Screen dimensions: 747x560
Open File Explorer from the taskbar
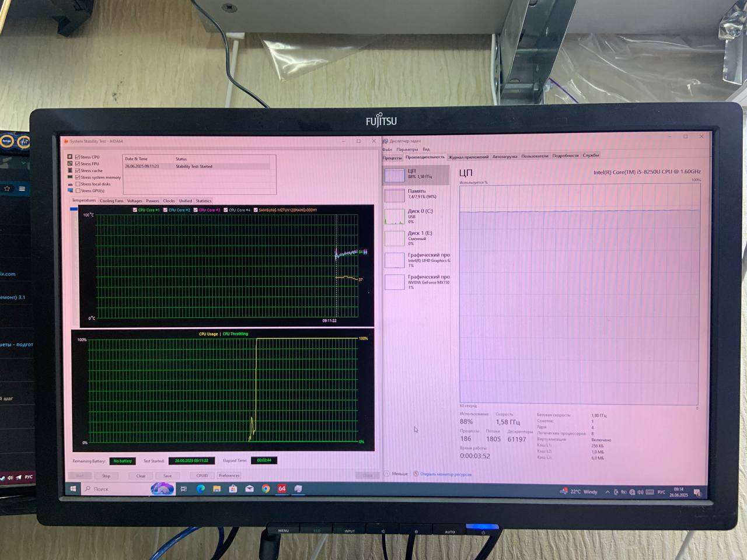coord(217,489)
